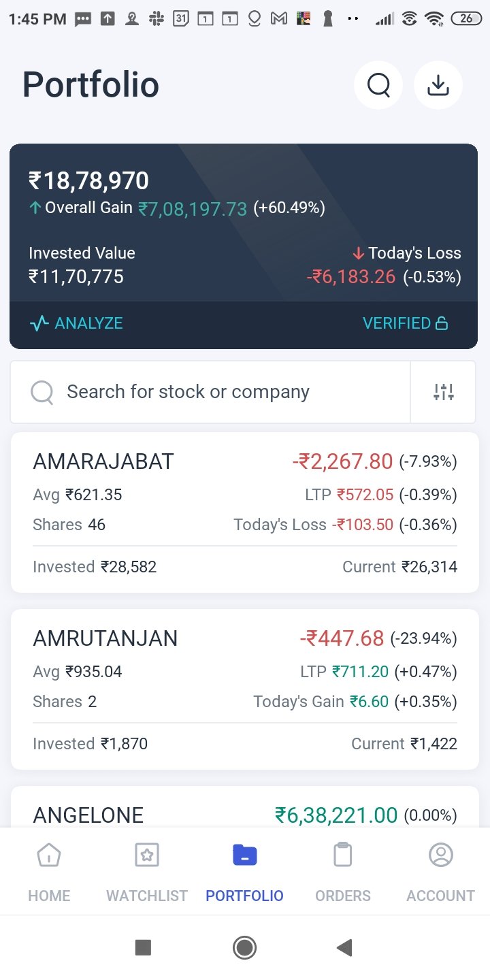Open the AMRUTANJAN holding card
This screenshot has height=980, width=490.
[x=244, y=689]
